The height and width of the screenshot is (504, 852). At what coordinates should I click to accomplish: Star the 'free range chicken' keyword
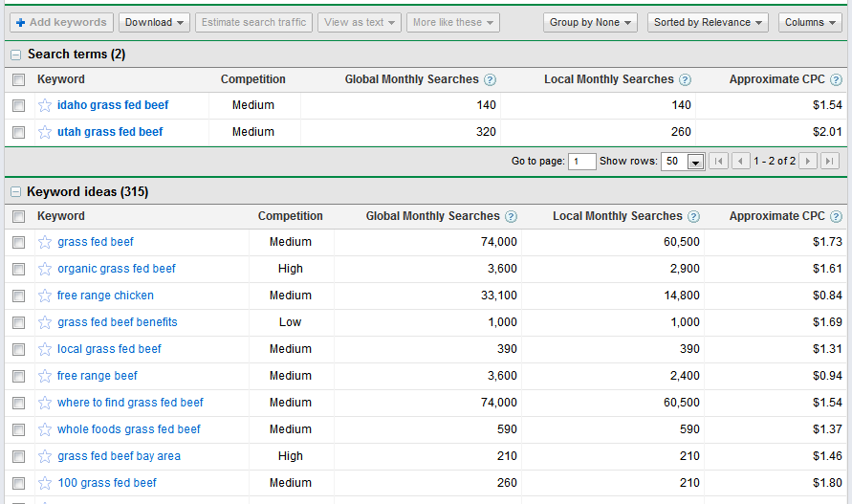point(45,296)
